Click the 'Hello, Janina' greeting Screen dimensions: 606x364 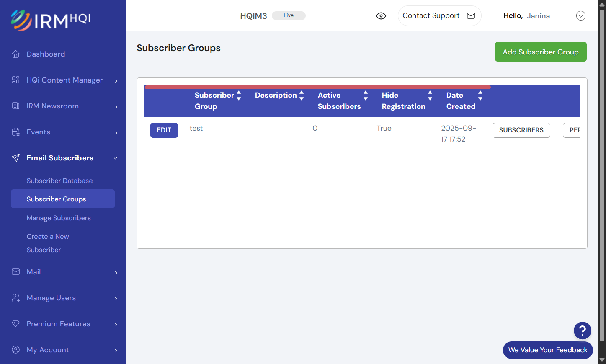[x=526, y=16]
